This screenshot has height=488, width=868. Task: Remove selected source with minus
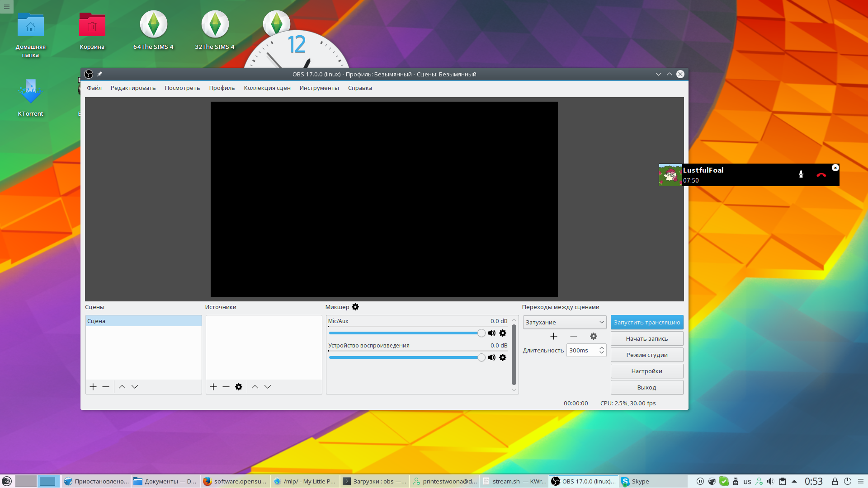[x=226, y=387]
